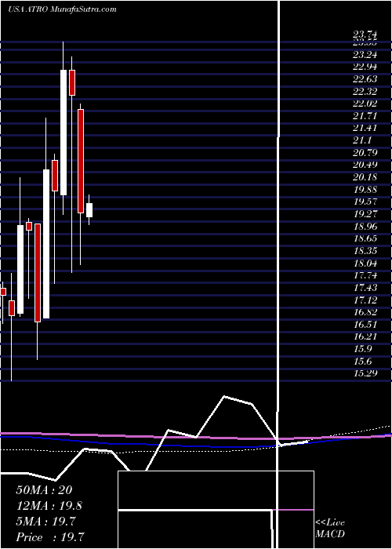Click the 17.12 price axis label
The width and height of the screenshot is (392, 549).
(365, 300)
